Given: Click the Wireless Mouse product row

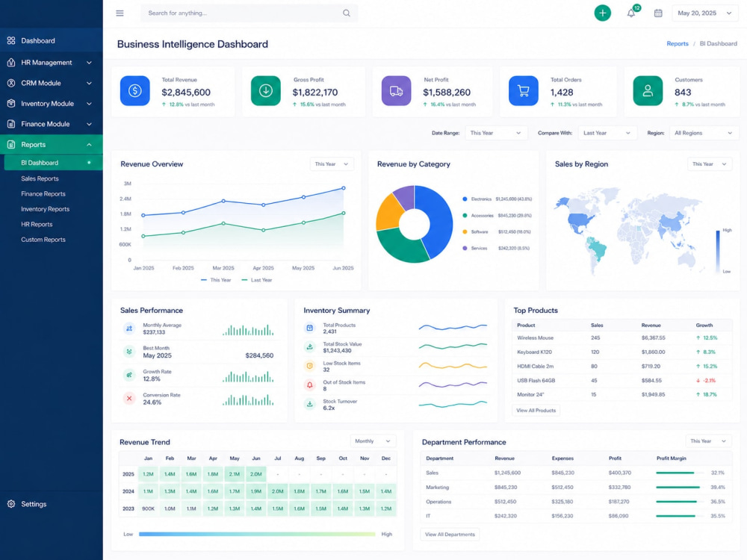Looking at the screenshot, I should click(622, 337).
